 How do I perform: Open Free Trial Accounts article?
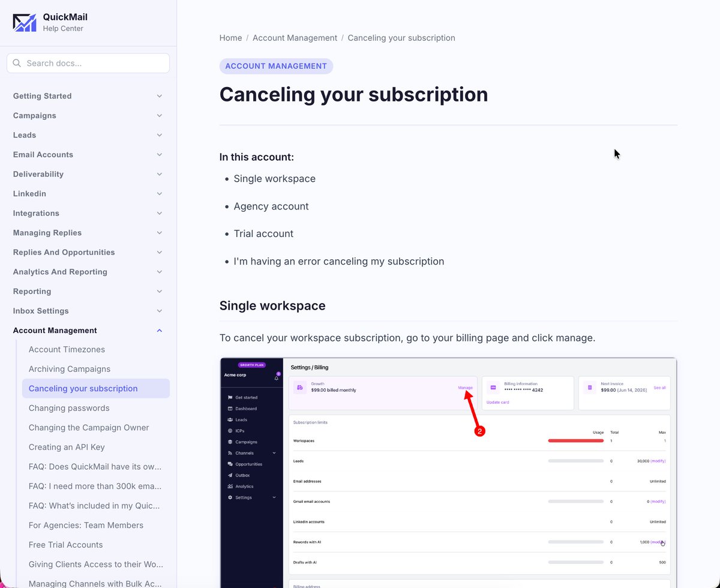coord(66,545)
